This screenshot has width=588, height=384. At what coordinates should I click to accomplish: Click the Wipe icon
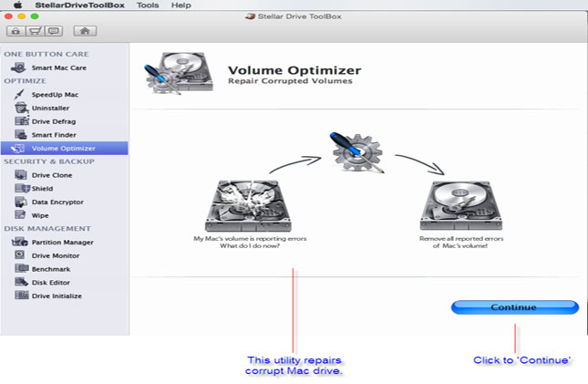[20, 214]
